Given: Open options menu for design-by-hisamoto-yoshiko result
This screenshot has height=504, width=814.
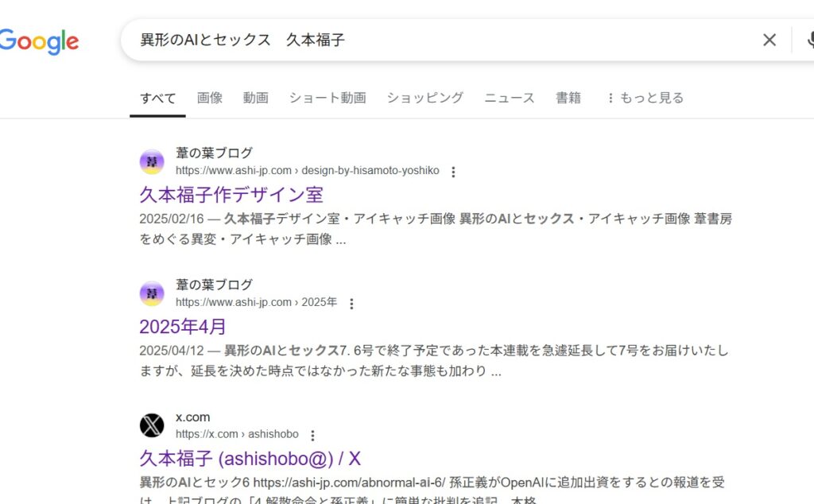Looking at the screenshot, I should [453, 172].
